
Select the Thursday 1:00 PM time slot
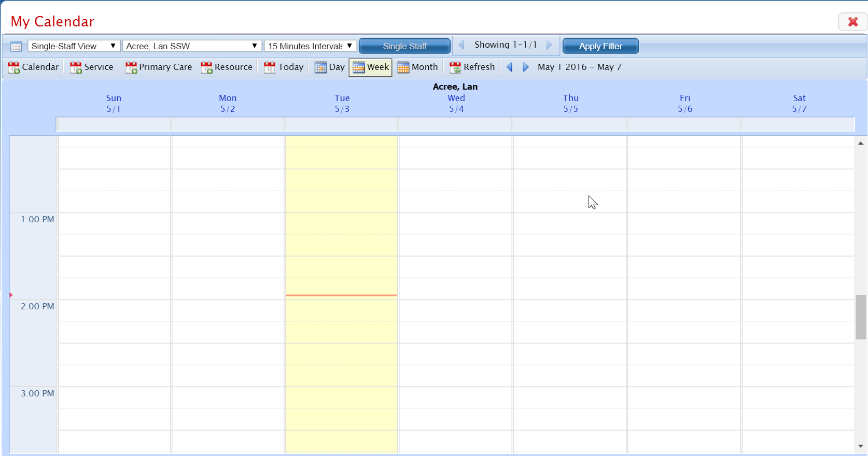click(569, 223)
